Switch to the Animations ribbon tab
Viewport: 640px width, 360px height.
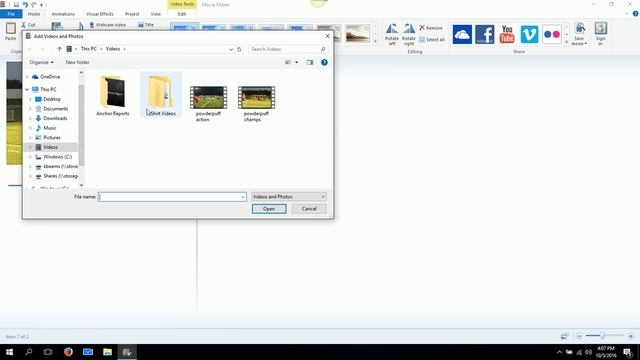click(x=63, y=14)
